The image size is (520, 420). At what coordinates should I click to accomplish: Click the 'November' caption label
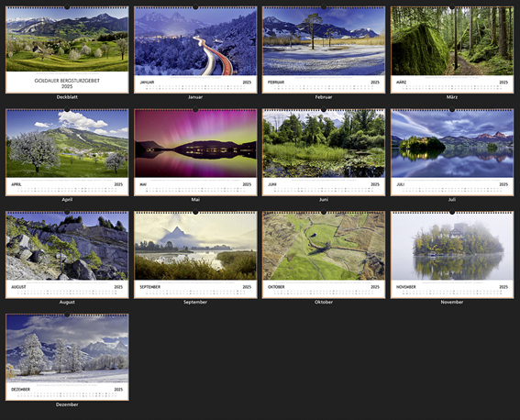click(x=452, y=302)
